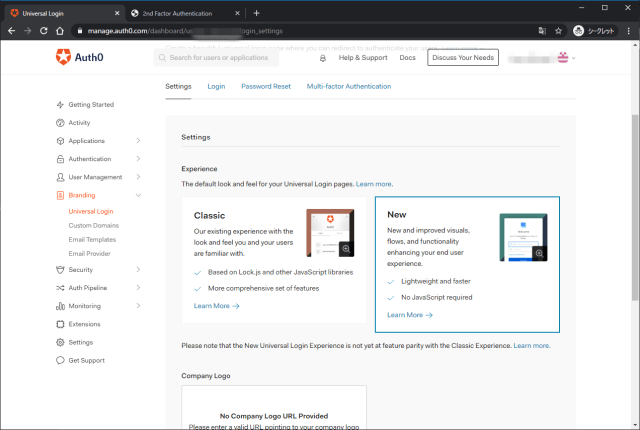This screenshot has height=430, width=640.
Task: Switch to the Multi-factor Authentication tab
Action: (x=349, y=86)
